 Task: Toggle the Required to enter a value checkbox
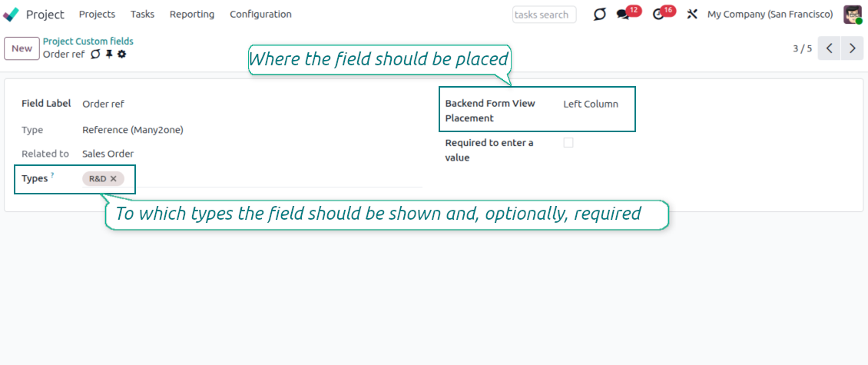click(x=568, y=143)
